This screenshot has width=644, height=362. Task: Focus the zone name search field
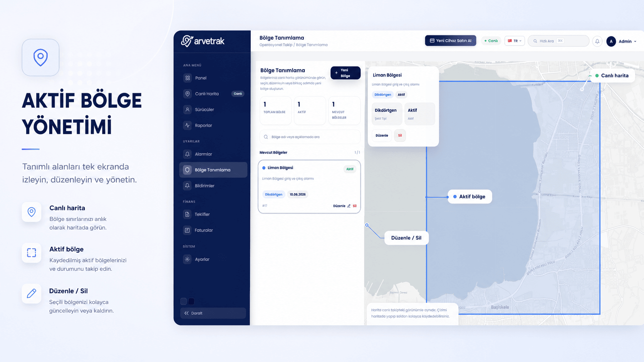point(310,137)
